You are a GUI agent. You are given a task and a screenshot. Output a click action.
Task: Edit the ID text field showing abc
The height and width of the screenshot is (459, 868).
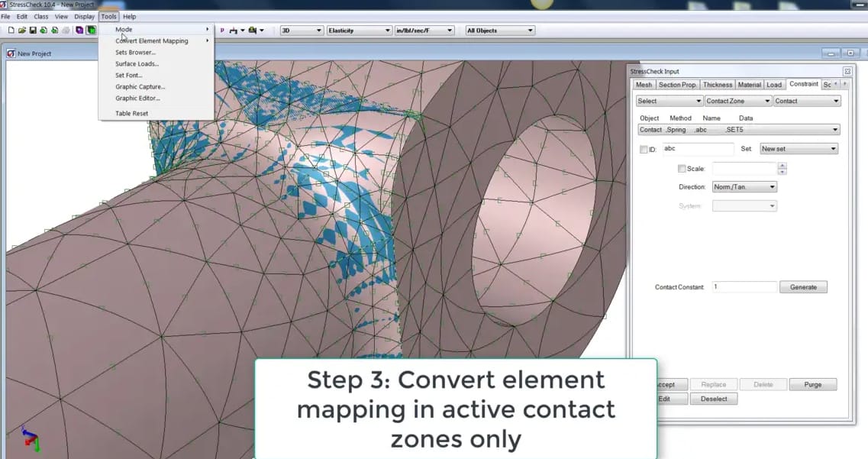[x=699, y=149]
